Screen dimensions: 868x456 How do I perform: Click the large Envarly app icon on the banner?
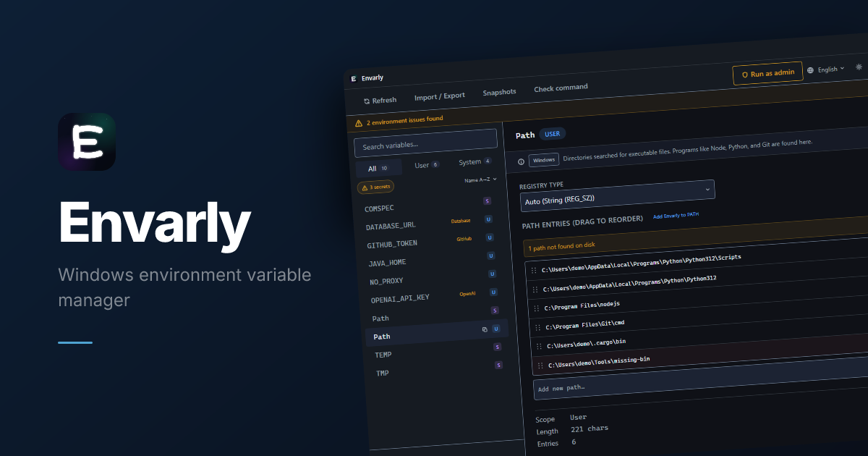(x=87, y=142)
